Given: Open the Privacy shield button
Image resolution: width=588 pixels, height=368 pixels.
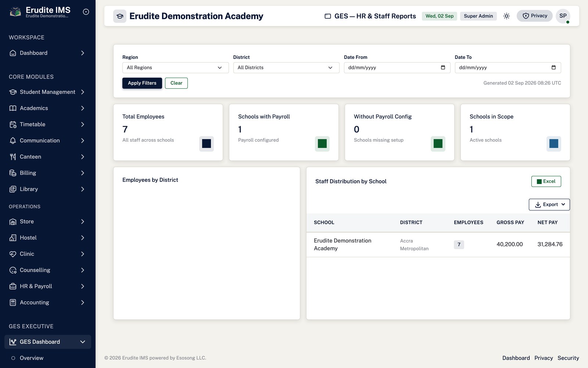Looking at the screenshot, I should click(534, 16).
